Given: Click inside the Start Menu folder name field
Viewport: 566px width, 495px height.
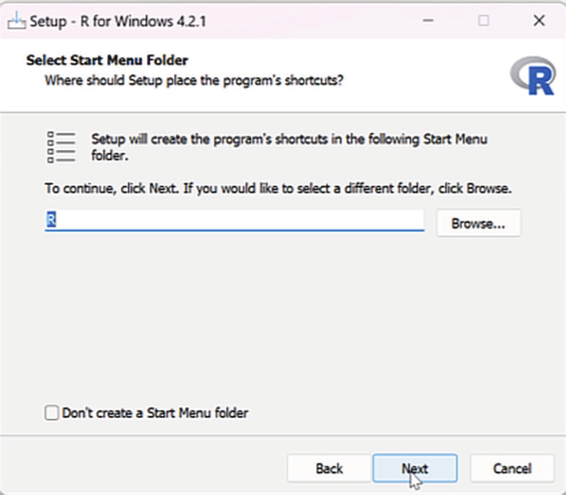Looking at the screenshot, I should pos(235,220).
